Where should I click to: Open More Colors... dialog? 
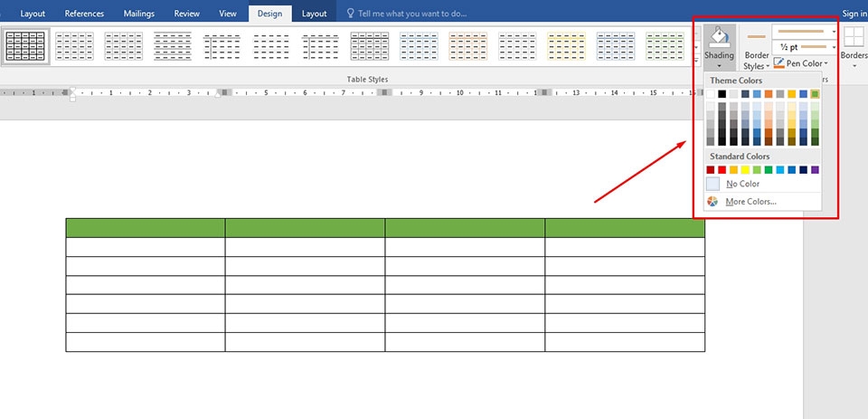tap(762, 202)
